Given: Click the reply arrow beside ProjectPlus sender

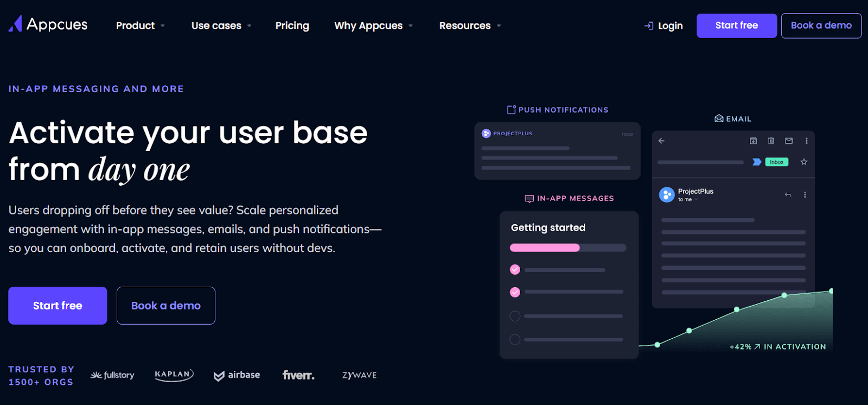Looking at the screenshot, I should point(788,194).
